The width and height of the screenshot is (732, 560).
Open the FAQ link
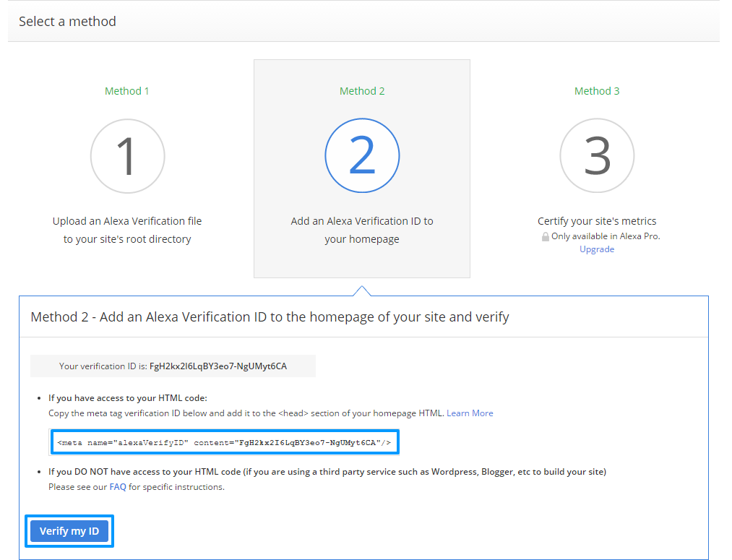[118, 487]
